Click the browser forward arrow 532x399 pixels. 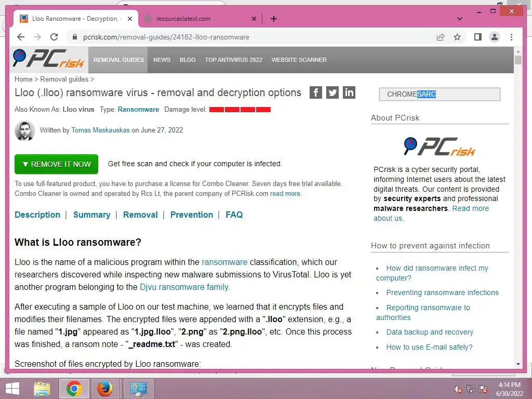pyautogui.click(x=37, y=37)
